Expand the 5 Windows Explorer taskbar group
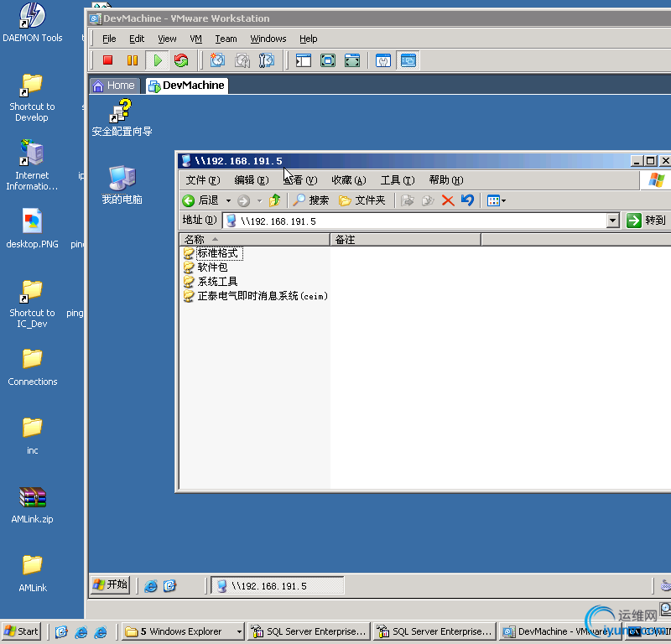This screenshot has height=644, width=671. [239, 631]
